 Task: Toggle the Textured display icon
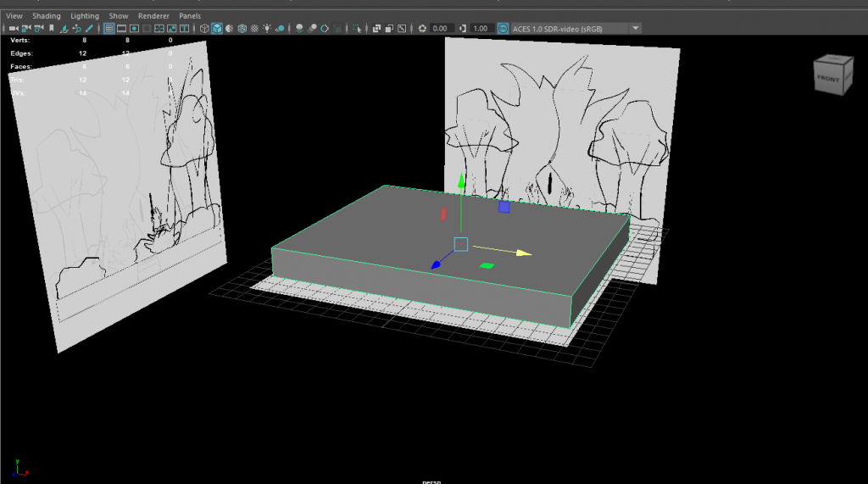pyautogui.click(x=255, y=28)
